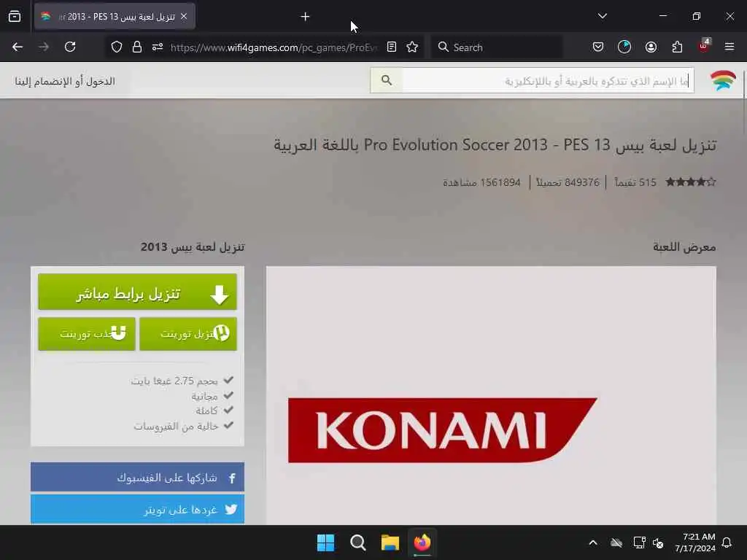Click the star rating for the game
The height and width of the screenshot is (560, 747).
coord(690,182)
